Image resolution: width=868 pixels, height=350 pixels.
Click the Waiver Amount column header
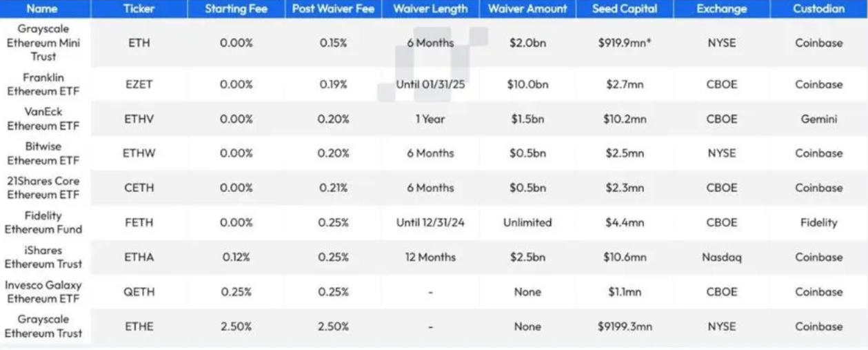tap(527, 9)
